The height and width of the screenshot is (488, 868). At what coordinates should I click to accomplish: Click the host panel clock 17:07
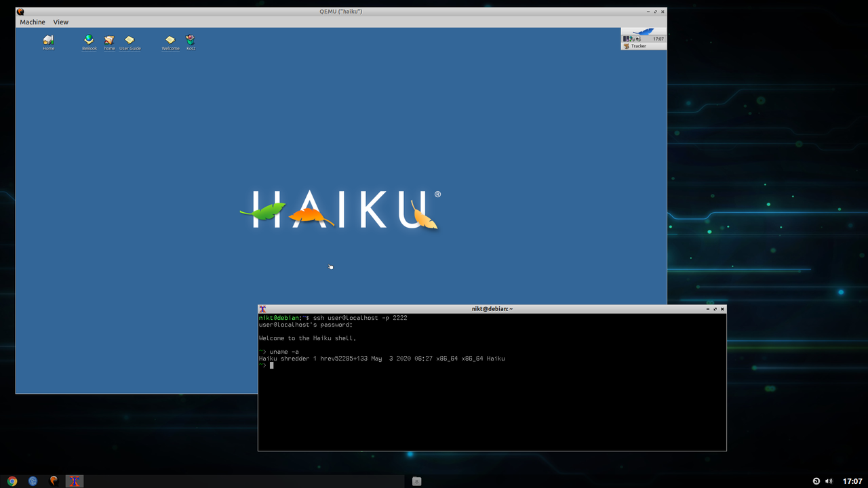click(x=852, y=481)
